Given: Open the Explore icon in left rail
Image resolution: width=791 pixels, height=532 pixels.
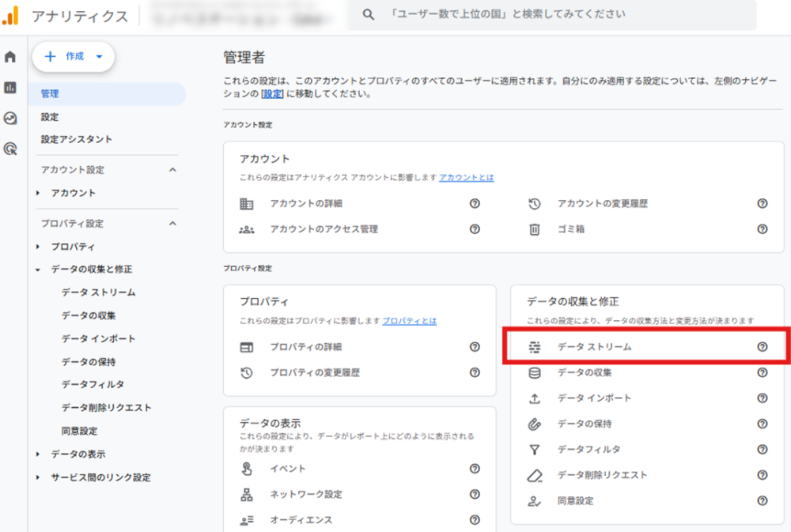Looking at the screenshot, I should click(10, 119).
